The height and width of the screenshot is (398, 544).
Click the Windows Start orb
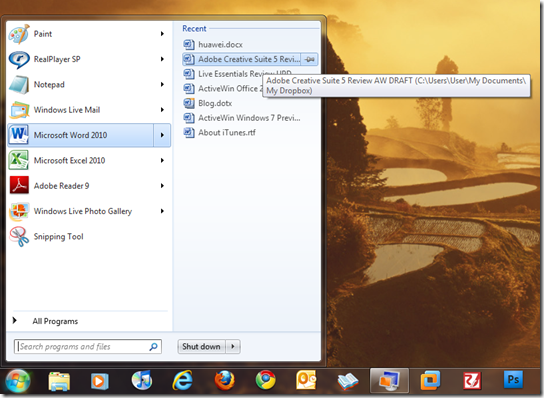point(17,381)
